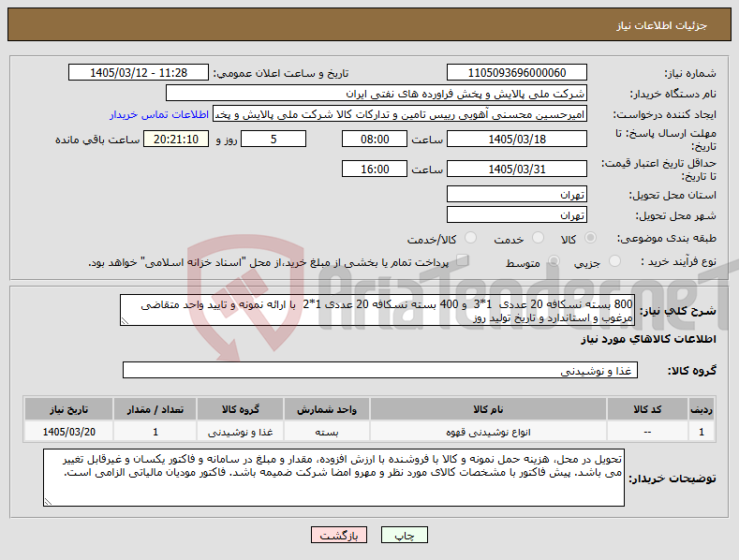Click the cell انواع نوشیدنی قهوه

click(x=488, y=432)
